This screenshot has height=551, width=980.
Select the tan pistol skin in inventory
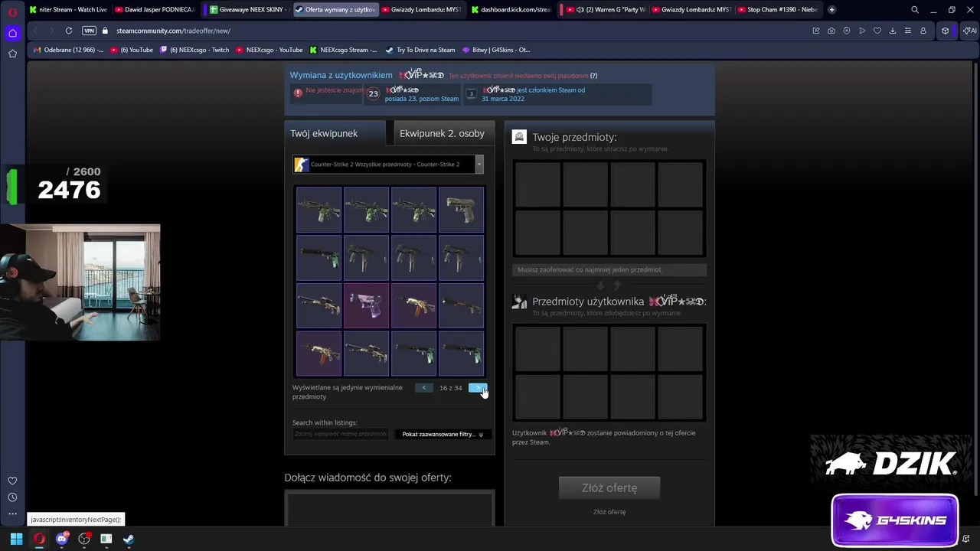point(461,210)
